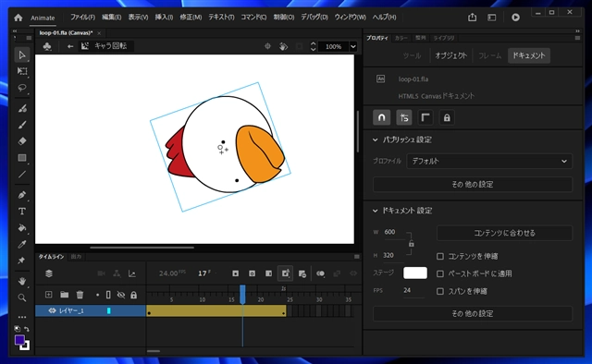The image size is (592, 364).
Task: Select the Lasso tool
Action: [x=22, y=88]
